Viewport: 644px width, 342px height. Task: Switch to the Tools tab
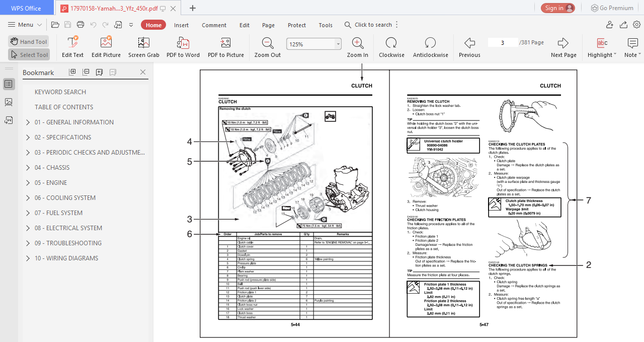point(326,25)
